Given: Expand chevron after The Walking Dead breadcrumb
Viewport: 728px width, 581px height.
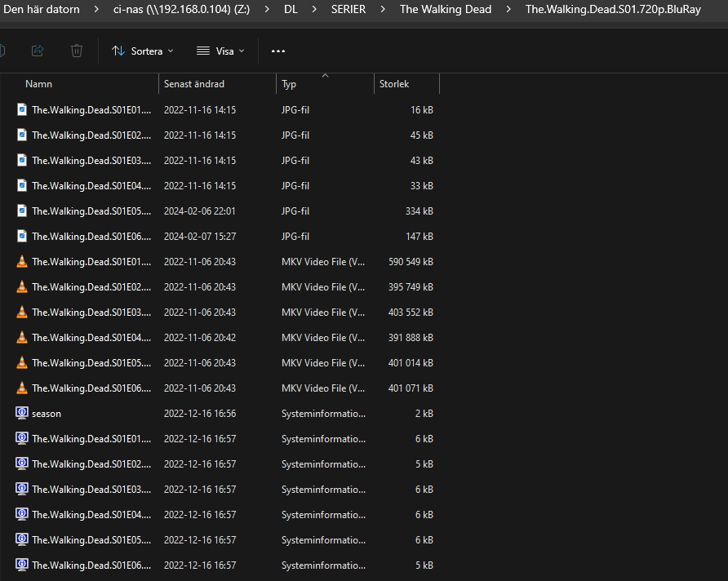Looking at the screenshot, I should pos(508,10).
